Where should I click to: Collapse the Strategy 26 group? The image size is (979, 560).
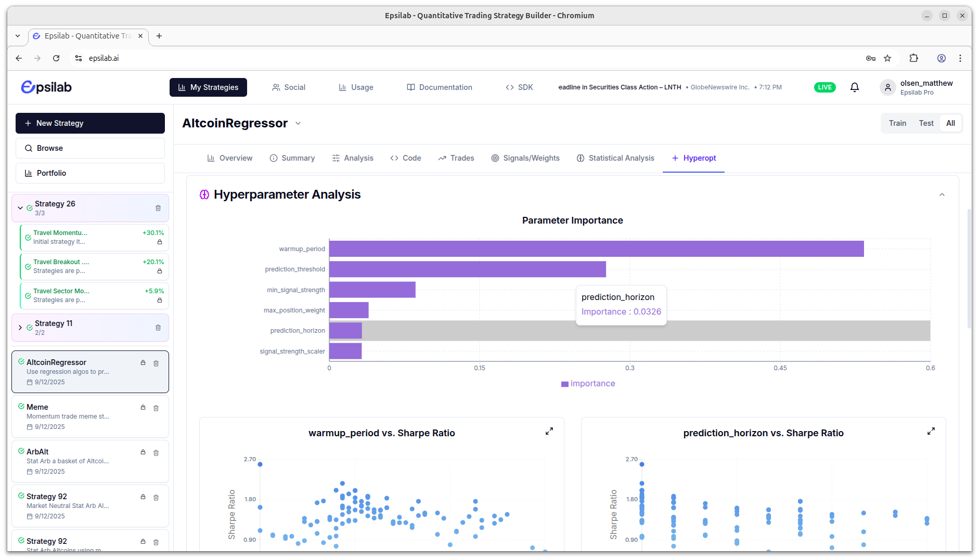pos(20,208)
